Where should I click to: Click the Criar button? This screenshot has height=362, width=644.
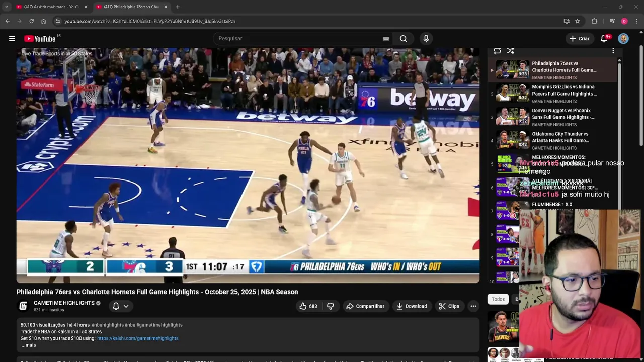click(x=579, y=38)
